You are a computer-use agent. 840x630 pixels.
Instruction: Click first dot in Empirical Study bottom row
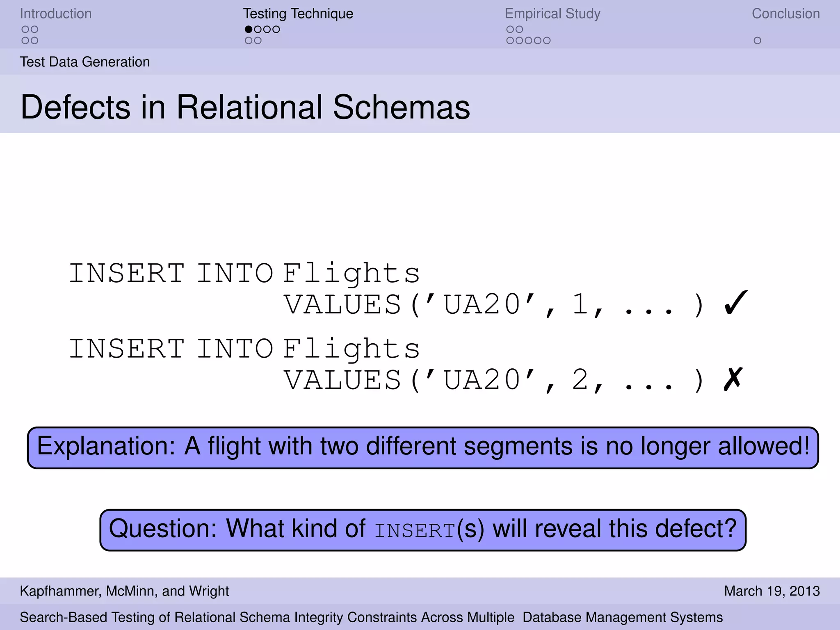pos(510,41)
